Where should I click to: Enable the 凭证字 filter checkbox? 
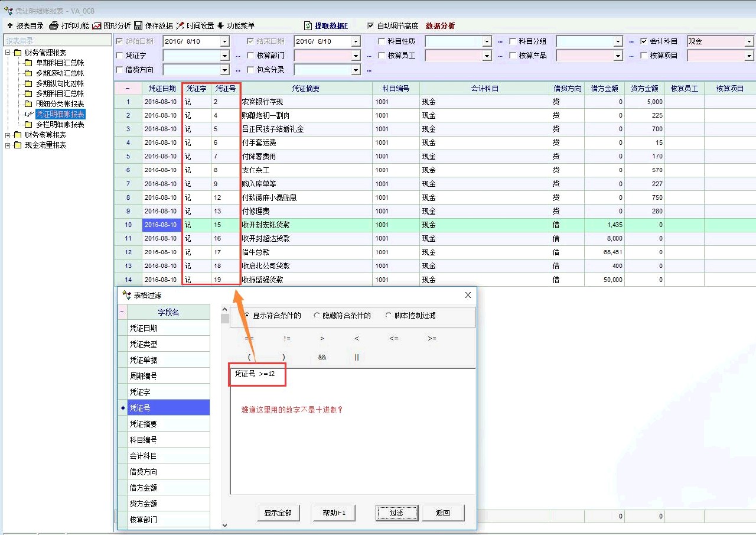[120, 56]
